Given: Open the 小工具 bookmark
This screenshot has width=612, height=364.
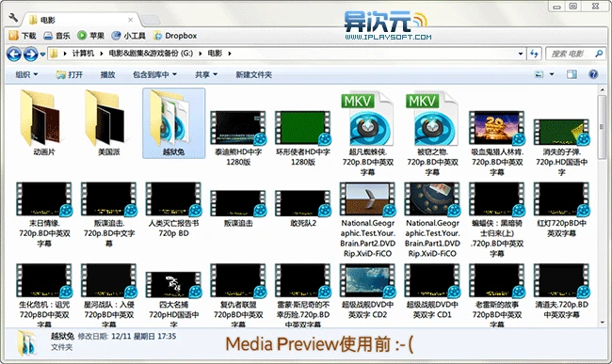Looking at the screenshot, I should click(x=128, y=36).
